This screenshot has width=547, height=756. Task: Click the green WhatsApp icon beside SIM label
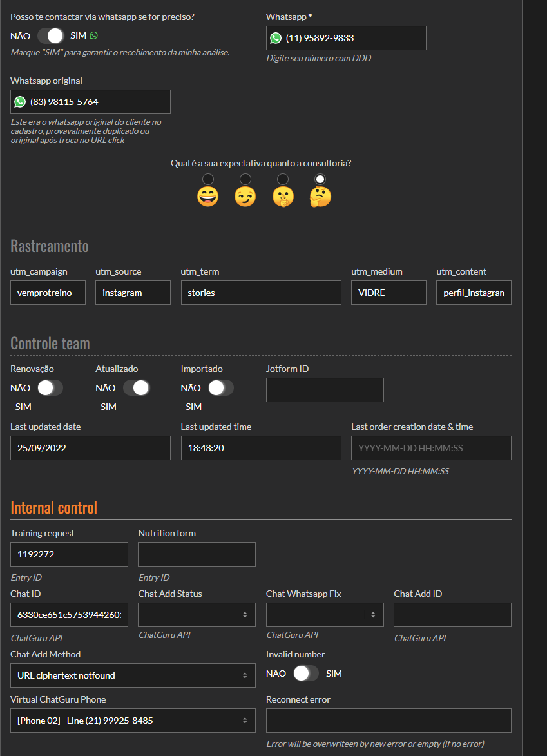click(x=93, y=35)
